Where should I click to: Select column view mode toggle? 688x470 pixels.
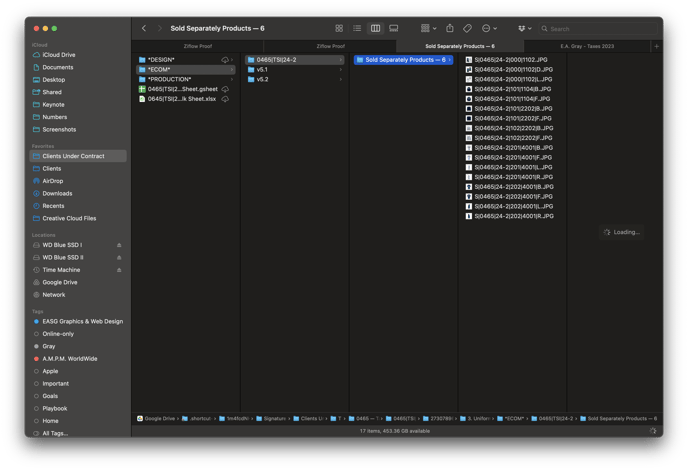(375, 29)
